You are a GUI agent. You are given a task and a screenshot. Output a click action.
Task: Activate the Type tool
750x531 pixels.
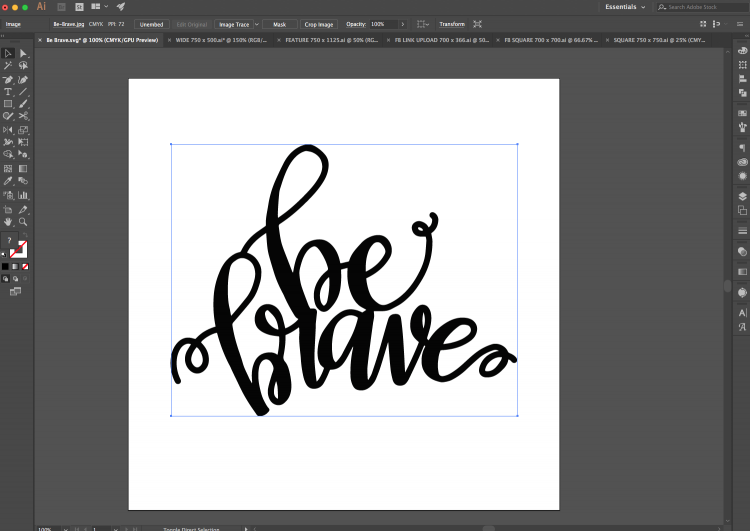(8, 91)
